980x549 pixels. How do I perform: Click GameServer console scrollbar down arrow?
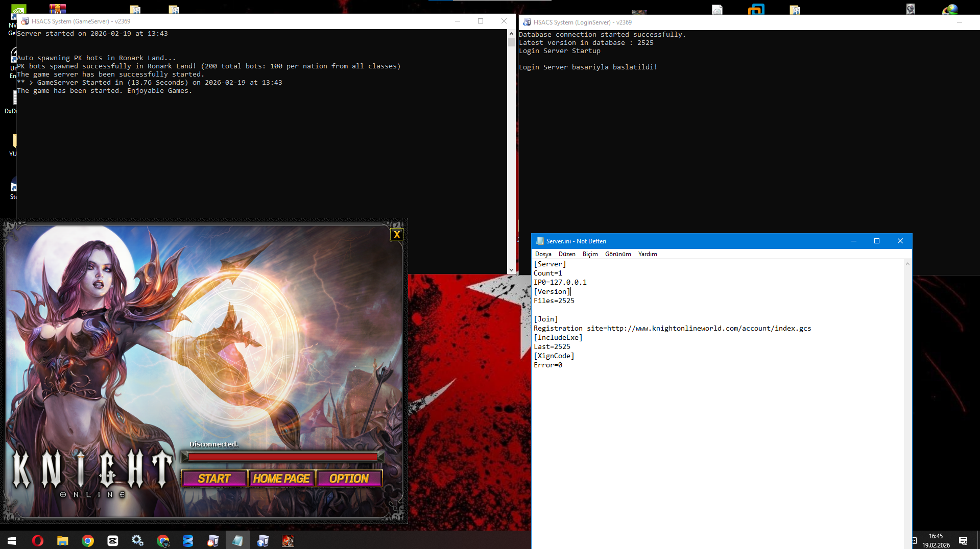pyautogui.click(x=511, y=270)
